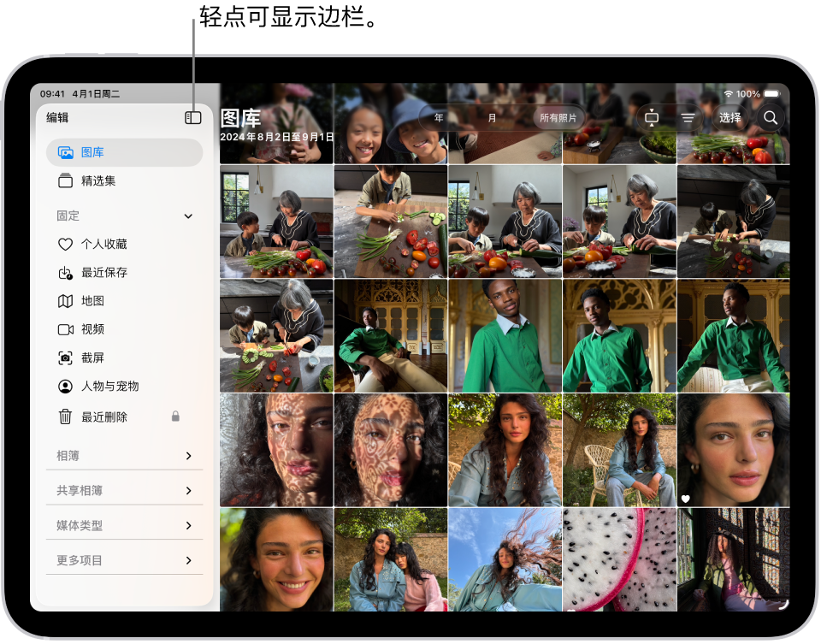This screenshot has height=644, width=821.
Task: Switch to 月 view
Action: point(491,118)
